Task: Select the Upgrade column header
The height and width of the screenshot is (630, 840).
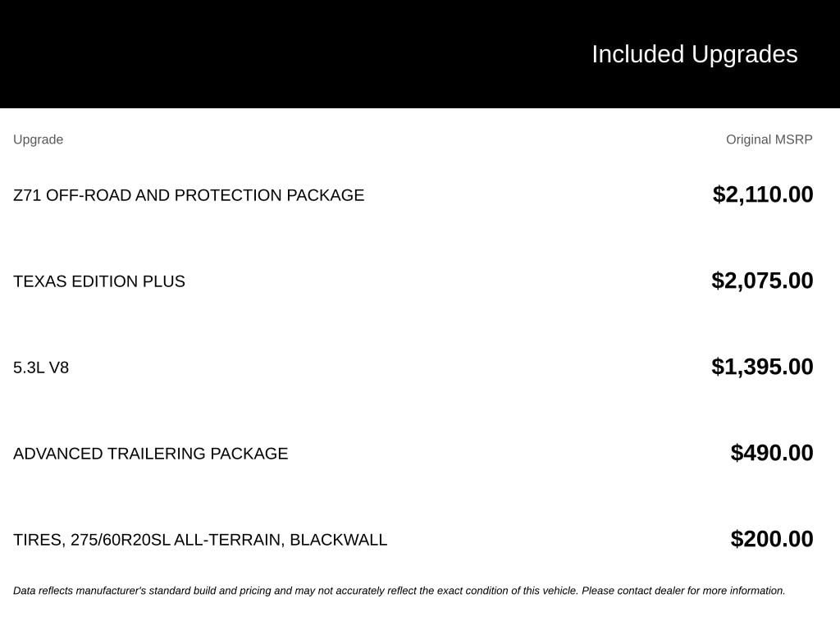Action: pyautogui.click(x=38, y=139)
